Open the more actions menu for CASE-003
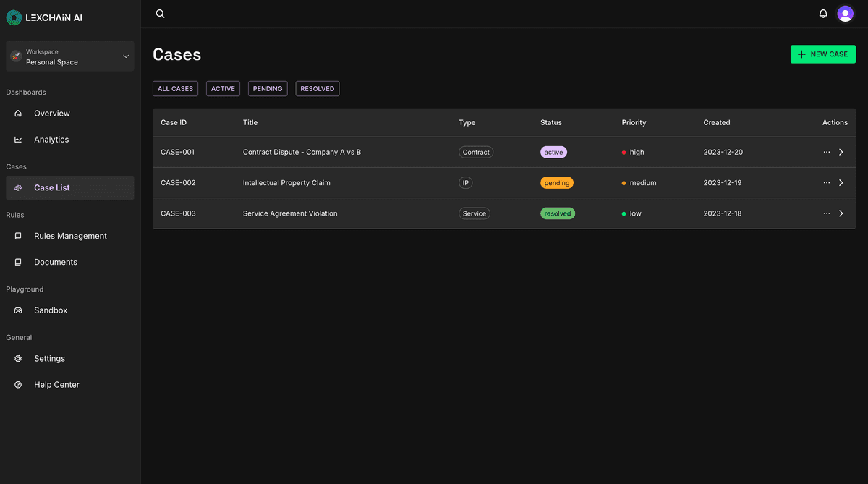This screenshot has width=868, height=484. coord(827,213)
